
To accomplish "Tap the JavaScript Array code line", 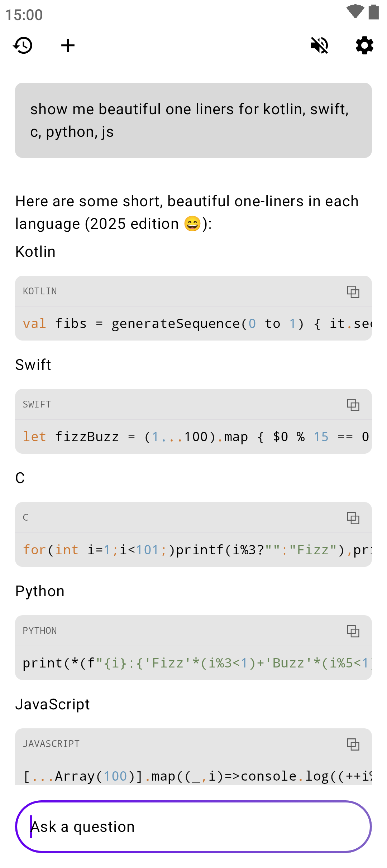I will (x=193, y=776).
